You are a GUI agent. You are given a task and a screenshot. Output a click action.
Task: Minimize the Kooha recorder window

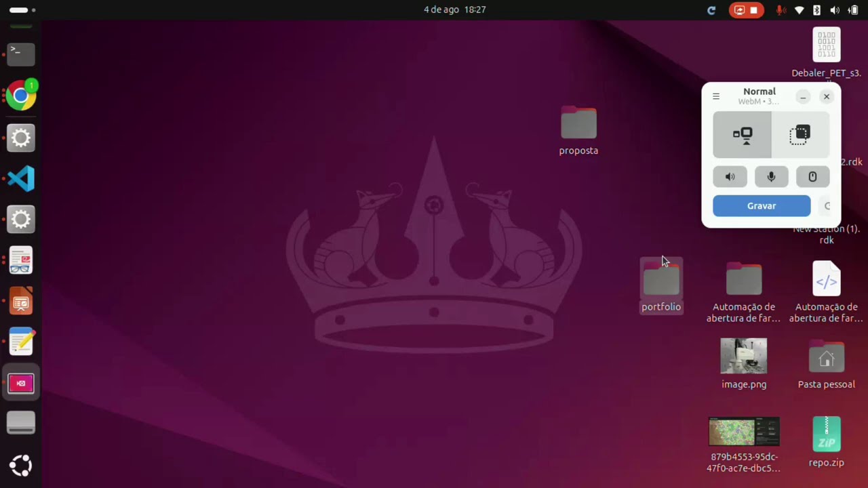803,97
